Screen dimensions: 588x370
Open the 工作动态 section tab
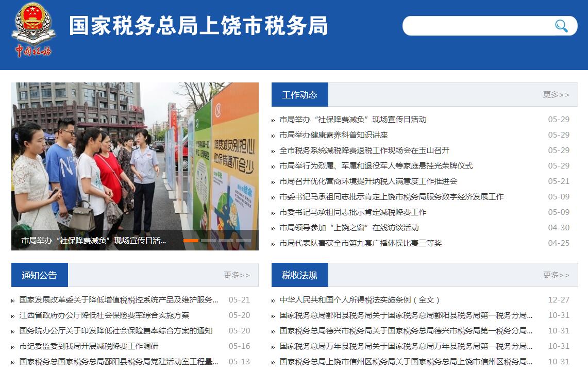point(299,95)
